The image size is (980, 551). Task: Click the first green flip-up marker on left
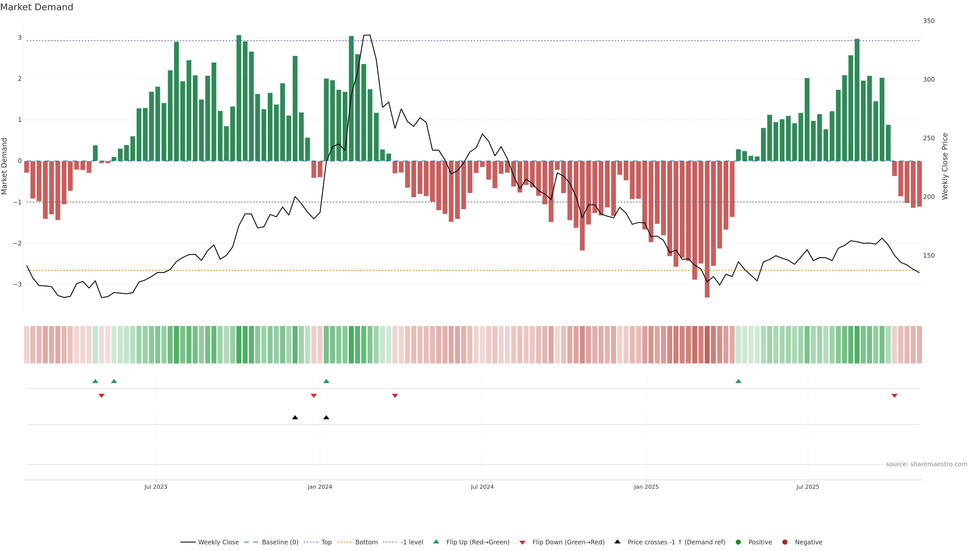pyautogui.click(x=95, y=381)
